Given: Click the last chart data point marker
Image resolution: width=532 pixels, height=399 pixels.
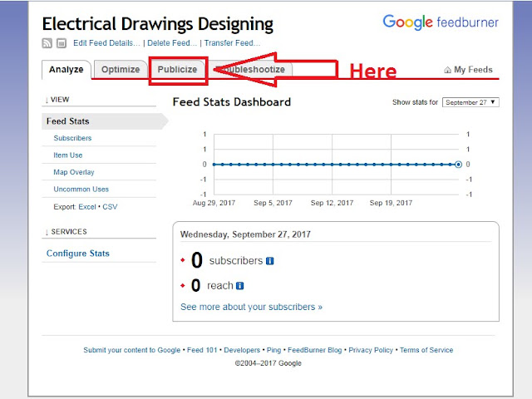Looking at the screenshot, I should (x=458, y=165).
